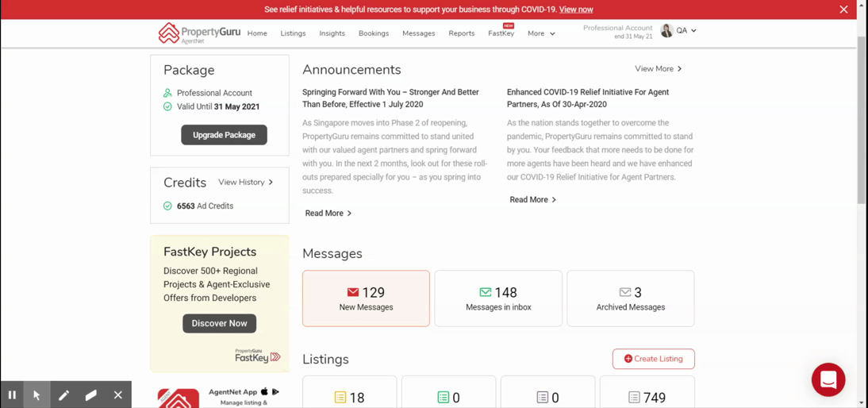868x408 pixels.
Task: Open Reports in navigation bar
Action: coord(462,33)
